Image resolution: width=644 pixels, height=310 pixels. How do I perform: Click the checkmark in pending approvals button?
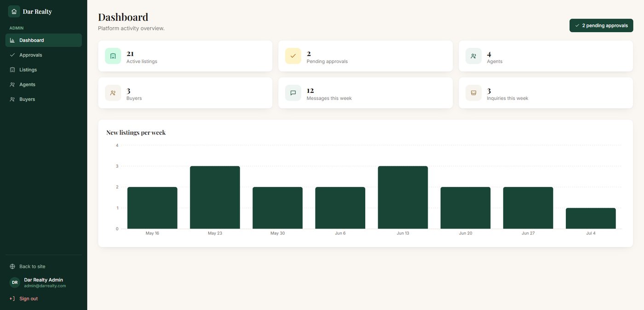click(x=577, y=26)
